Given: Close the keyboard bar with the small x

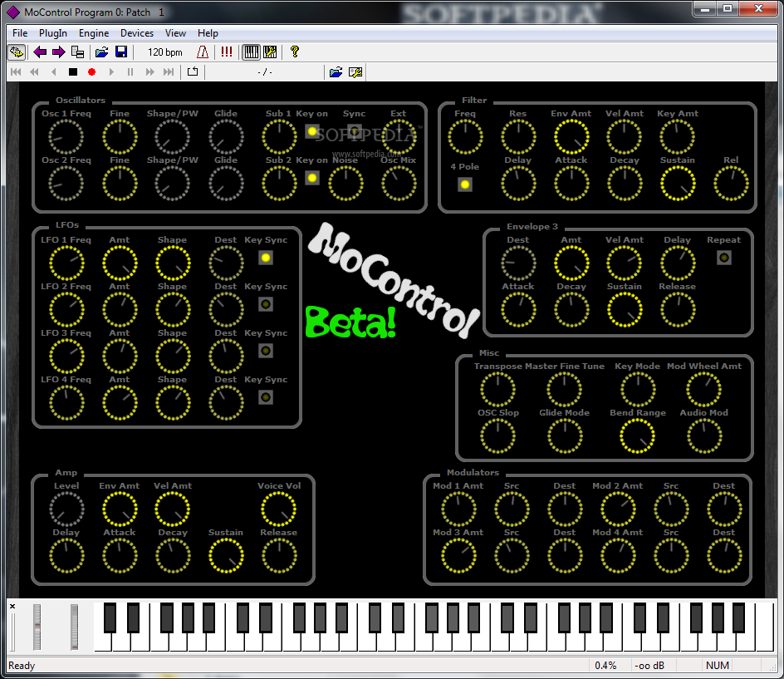Looking at the screenshot, I should (12, 607).
